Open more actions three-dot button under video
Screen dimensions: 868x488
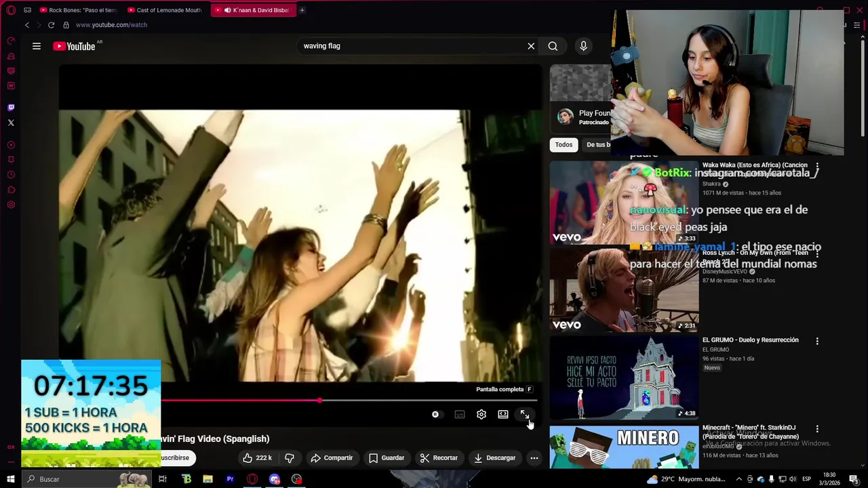click(x=534, y=458)
